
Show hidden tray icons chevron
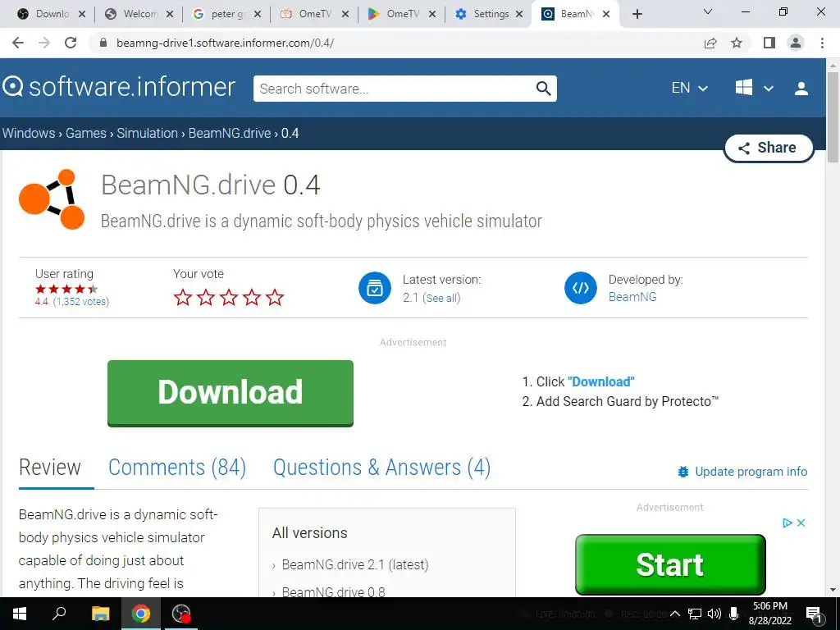pyautogui.click(x=675, y=614)
